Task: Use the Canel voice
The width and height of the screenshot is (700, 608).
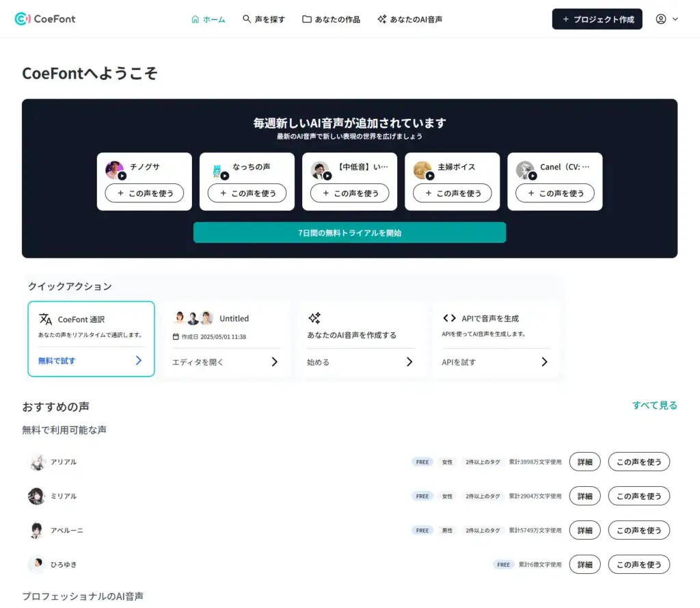Action: 555,193
